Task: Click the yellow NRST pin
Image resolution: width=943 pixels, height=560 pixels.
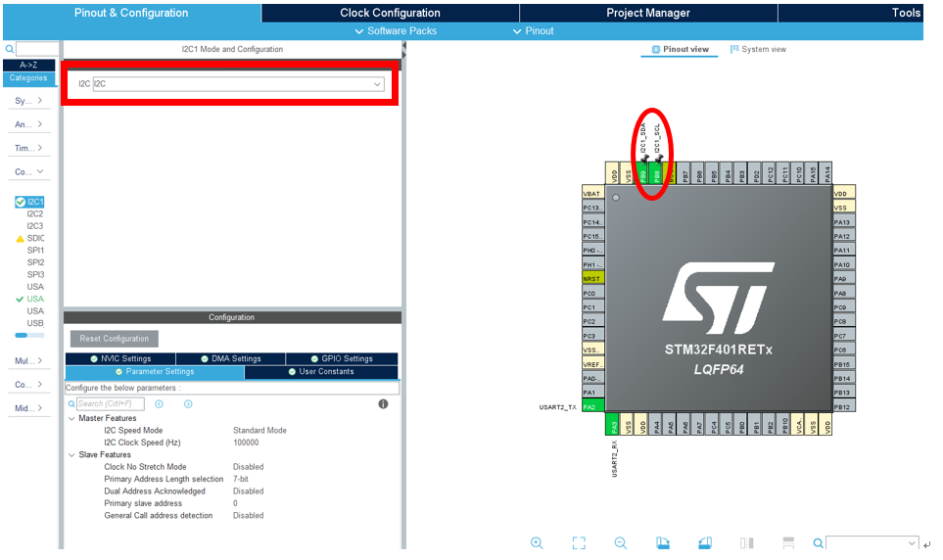Action: pyautogui.click(x=593, y=278)
